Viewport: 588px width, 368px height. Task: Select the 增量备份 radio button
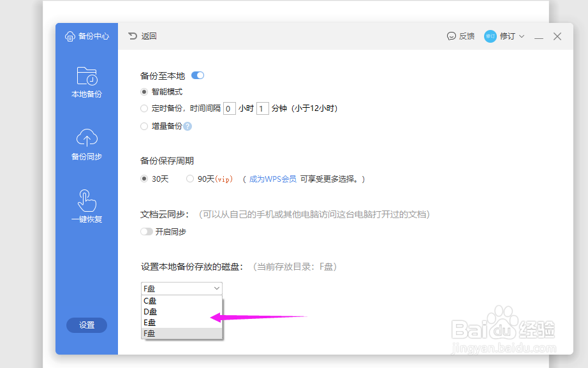click(x=144, y=126)
